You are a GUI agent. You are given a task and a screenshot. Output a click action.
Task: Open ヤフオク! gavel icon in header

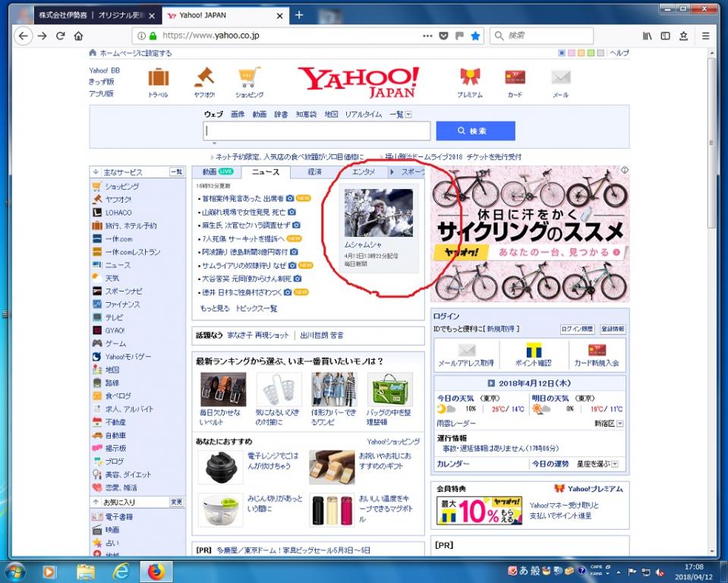[204, 77]
